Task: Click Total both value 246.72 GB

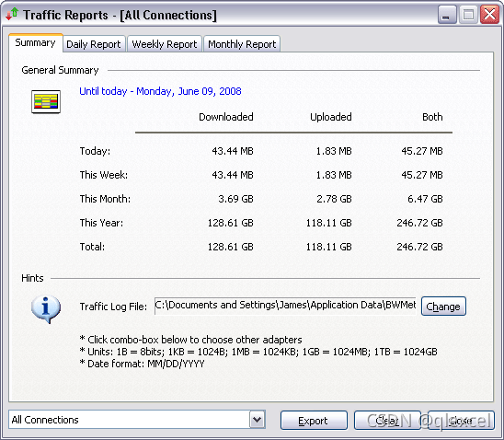Action: coord(419,247)
